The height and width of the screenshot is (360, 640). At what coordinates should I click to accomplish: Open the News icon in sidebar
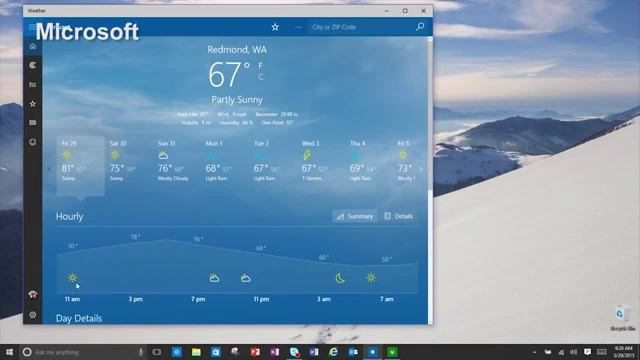pos(33,123)
